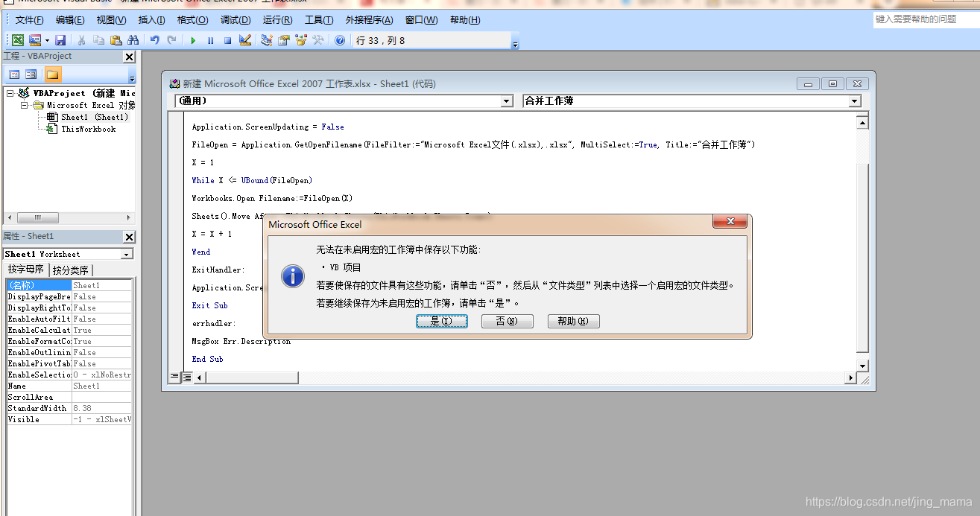Screen dimensions: 980x516
Task: Toggle Folders icon in Project panel
Action: point(52,74)
